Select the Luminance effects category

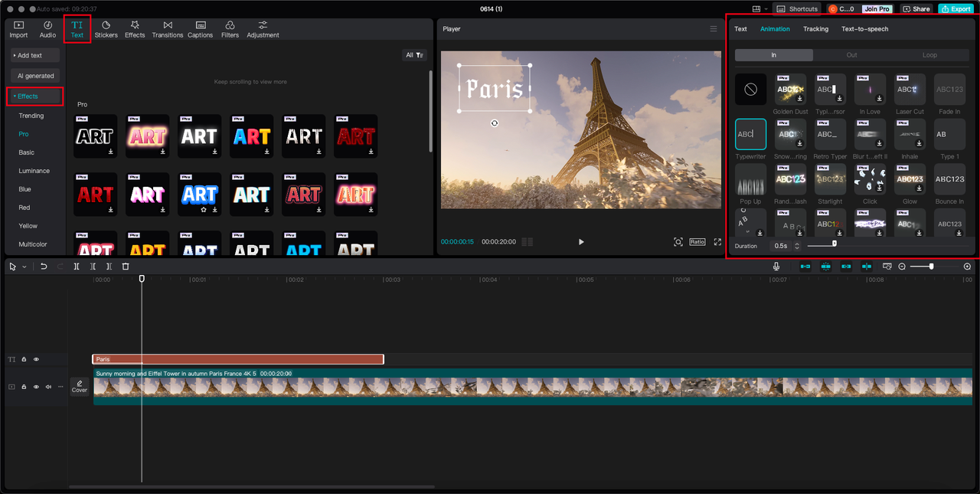[x=34, y=171]
